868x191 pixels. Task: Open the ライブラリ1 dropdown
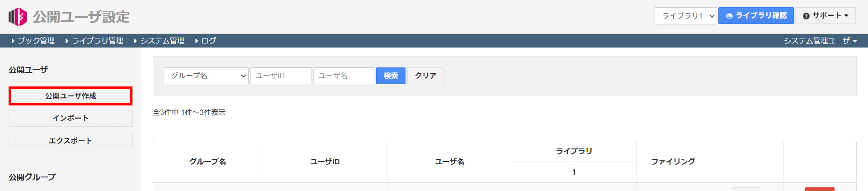[685, 16]
